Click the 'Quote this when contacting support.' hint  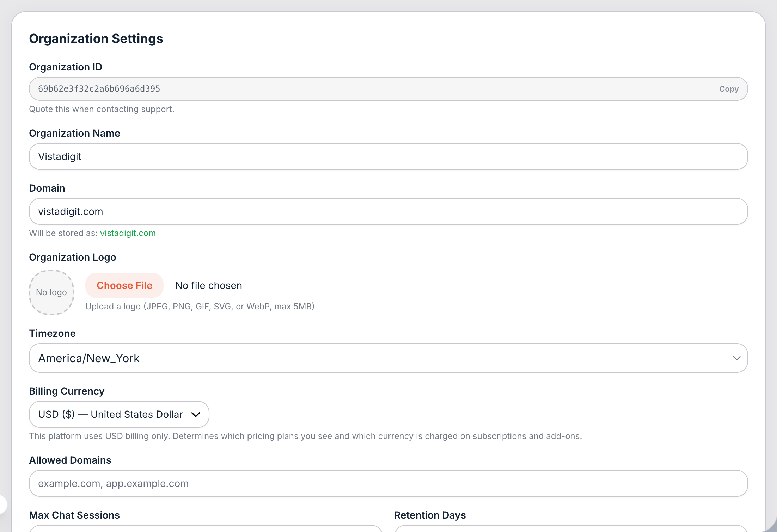[102, 109]
